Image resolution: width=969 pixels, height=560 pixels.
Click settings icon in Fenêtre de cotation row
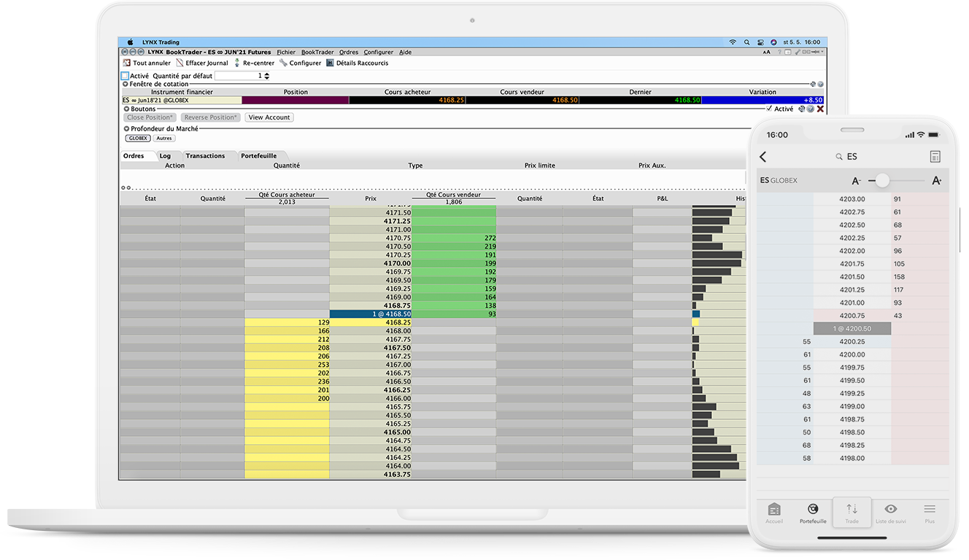pyautogui.click(x=813, y=85)
